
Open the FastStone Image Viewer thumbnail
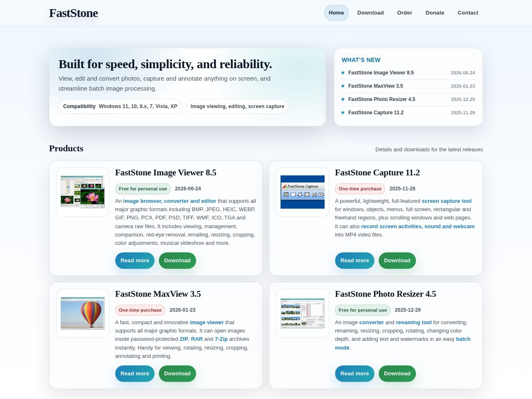(x=83, y=192)
